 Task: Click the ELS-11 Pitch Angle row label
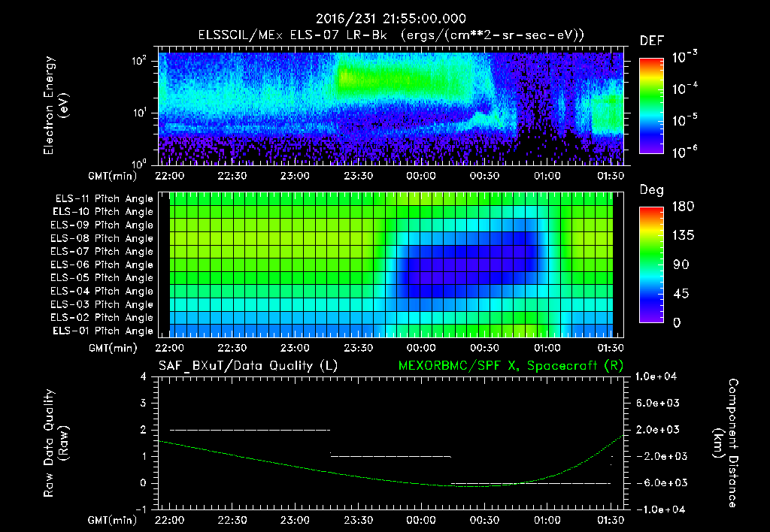pyautogui.click(x=104, y=199)
